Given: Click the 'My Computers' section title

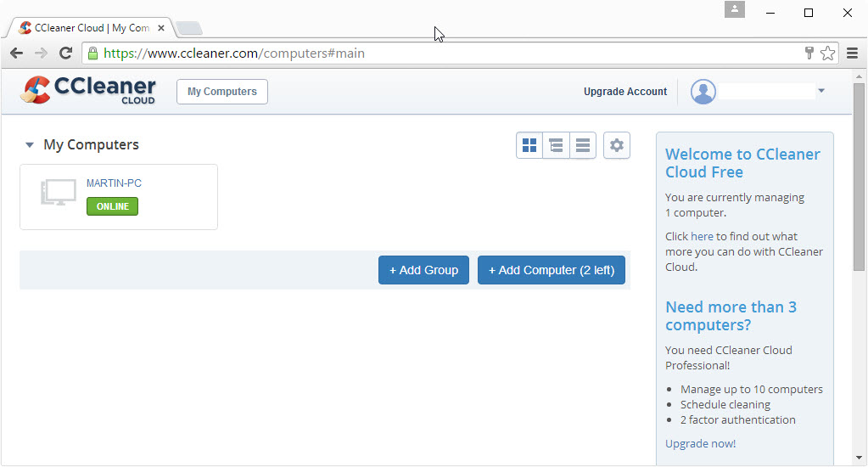Looking at the screenshot, I should click(x=92, y=144).
